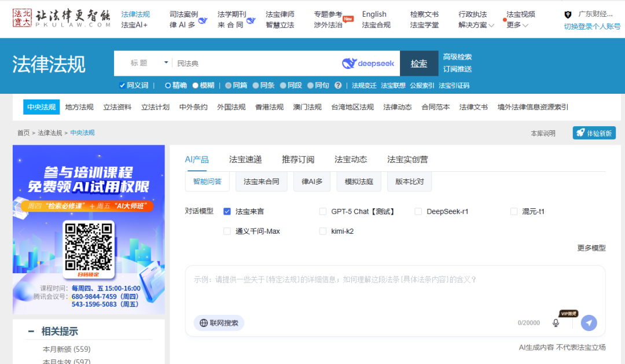Select the 同句 radio option

tap(311, 85)
